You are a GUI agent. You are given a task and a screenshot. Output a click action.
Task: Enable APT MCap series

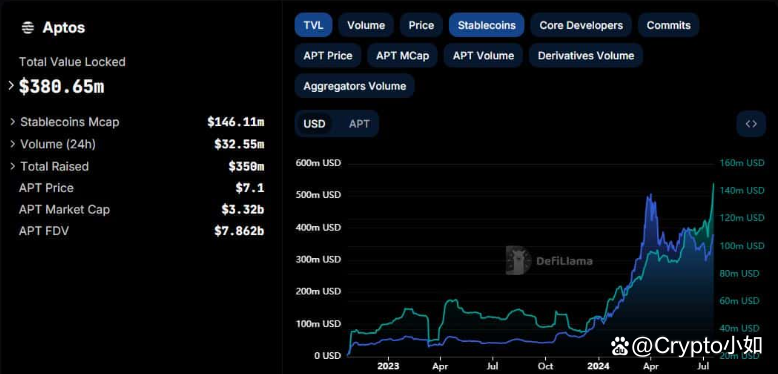point(402,56)
